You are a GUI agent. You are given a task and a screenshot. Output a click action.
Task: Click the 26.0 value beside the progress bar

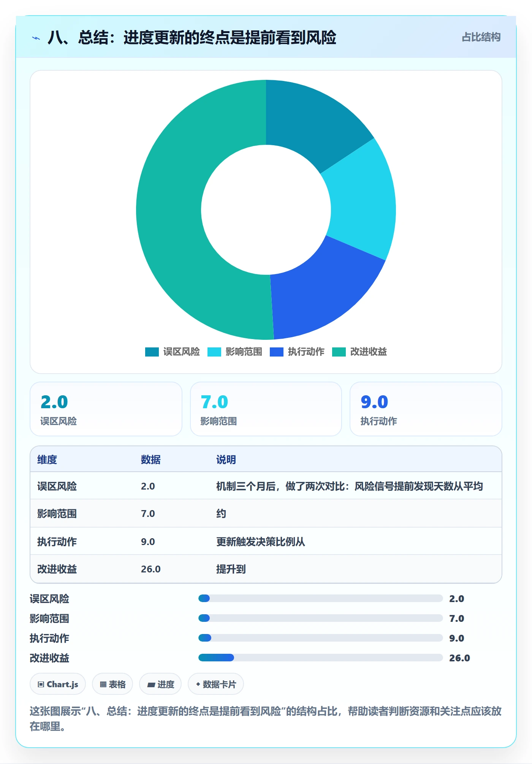coord(460,658)
